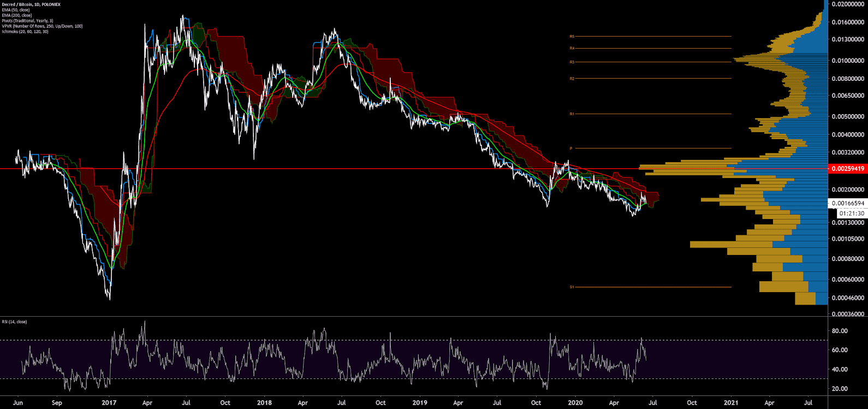This screenshot has width=868, height=409.
Task: Click the Jun label starting the time axis
Action: [18, 403]
